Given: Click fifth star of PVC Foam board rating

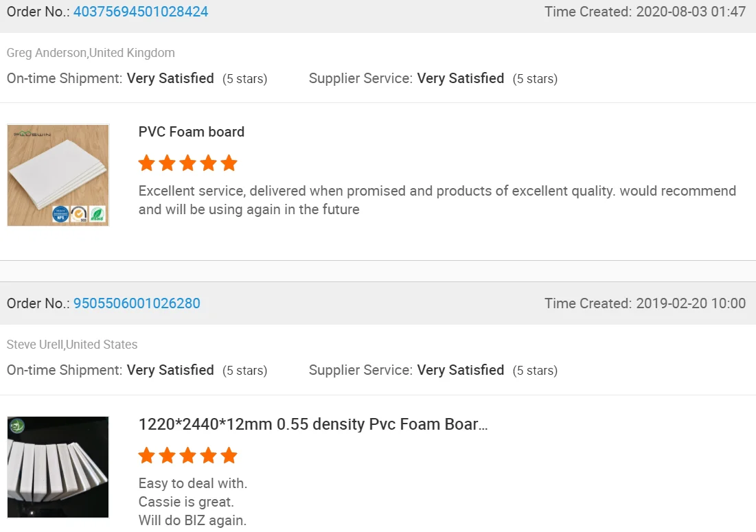Looking at the screenshot, I should pos(229,163).
